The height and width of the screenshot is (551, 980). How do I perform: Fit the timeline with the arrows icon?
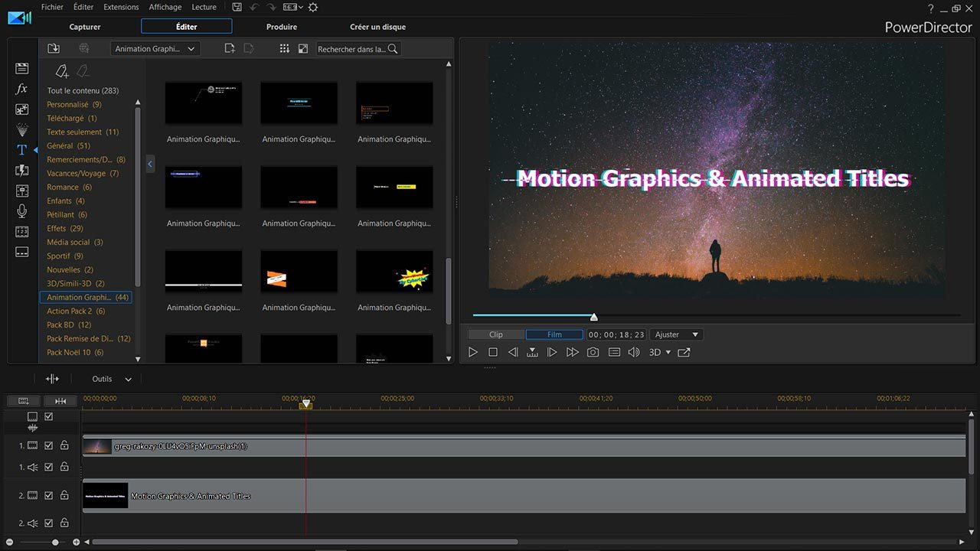pos(60,401)
